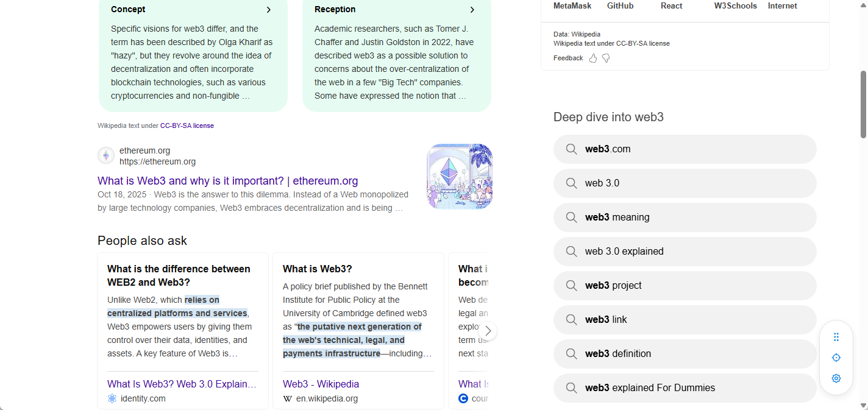Screen dimensions: 868x410
Task: Click the grid dots icon in floating toolbar
Action: click(836, 337)
